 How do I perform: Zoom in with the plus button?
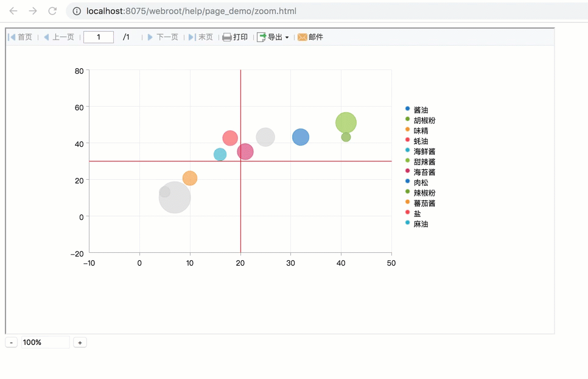coord(80,342)
